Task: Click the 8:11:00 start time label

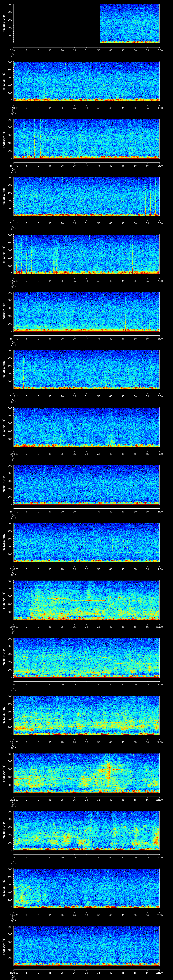Action: click(14, 166)
